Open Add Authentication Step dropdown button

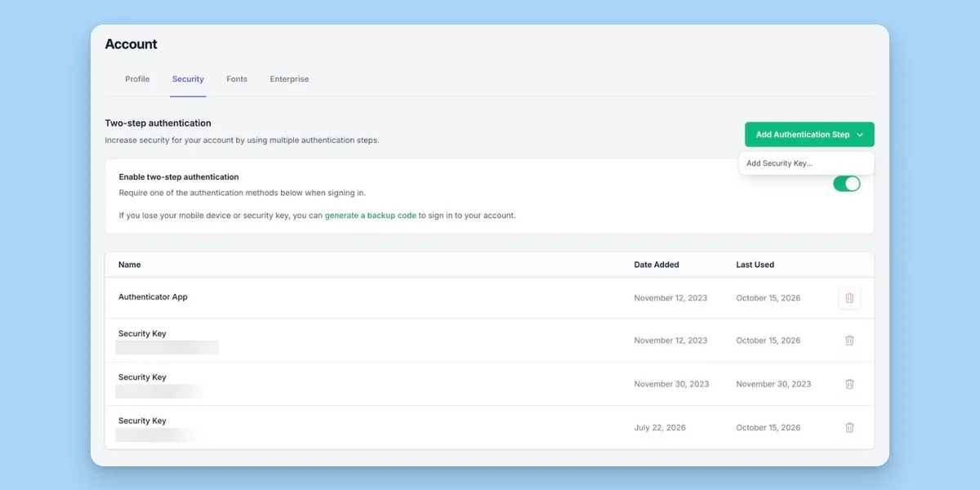809,135
